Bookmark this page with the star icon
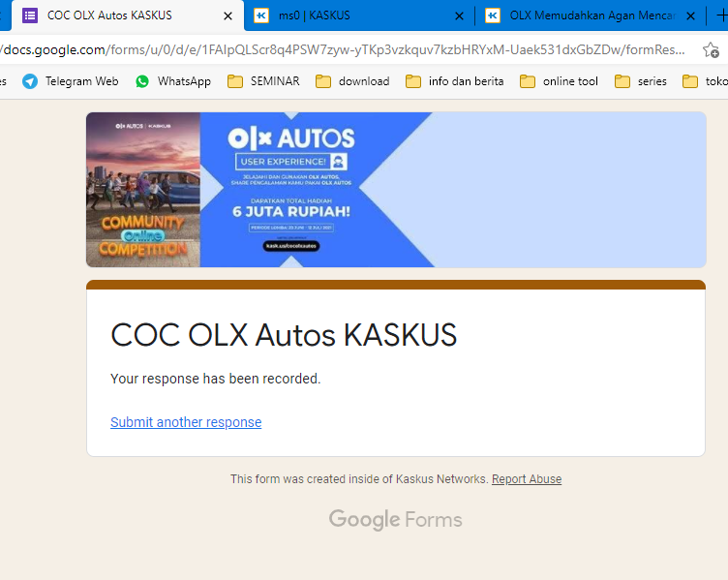Viewport: 728px width, 580px height. (711, 49)
